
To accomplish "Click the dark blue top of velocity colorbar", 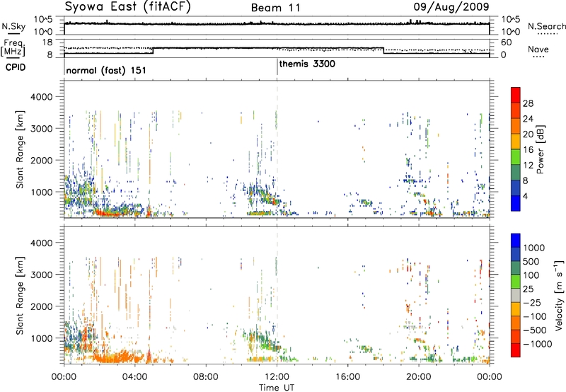I will click(x=516, y=241).
